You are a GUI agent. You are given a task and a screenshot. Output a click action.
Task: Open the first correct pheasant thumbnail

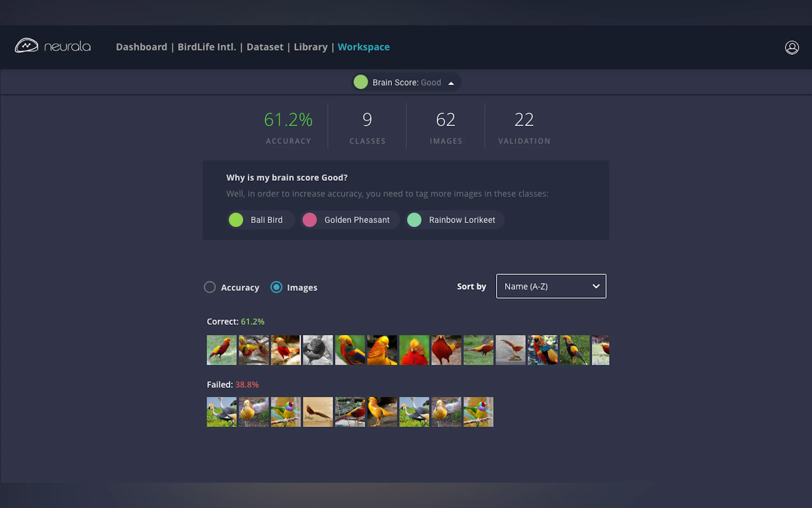pos(222,350)
